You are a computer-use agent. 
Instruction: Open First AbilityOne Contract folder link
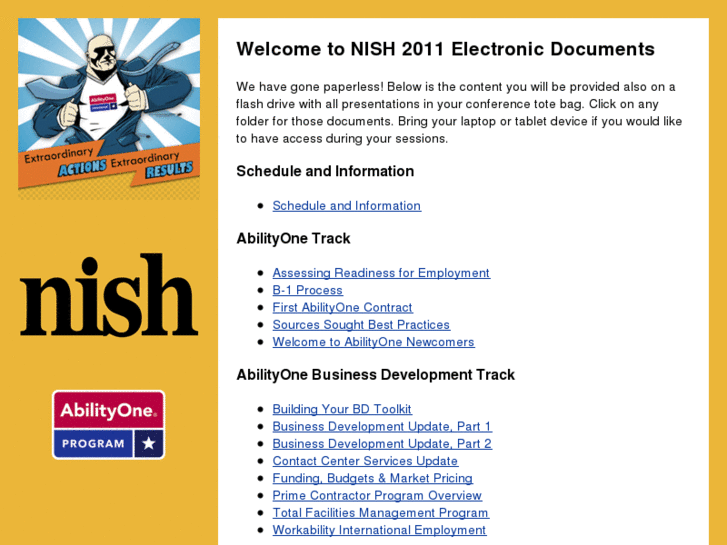342,307
